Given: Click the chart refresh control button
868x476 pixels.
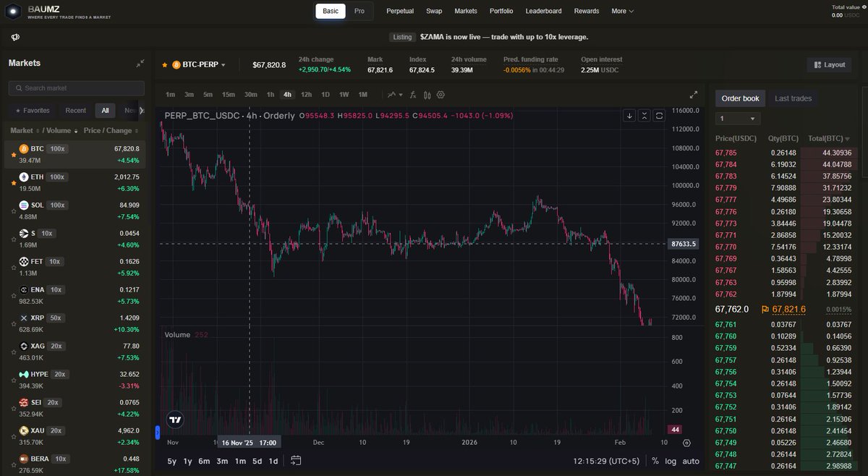Looking at the screenshot, I should 659,116.
